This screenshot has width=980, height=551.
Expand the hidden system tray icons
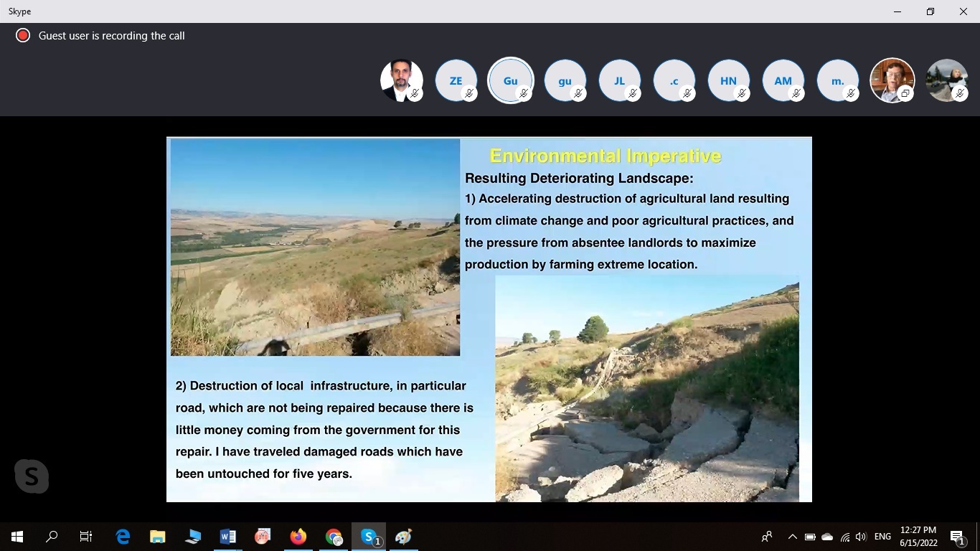[x=791, y=536]
